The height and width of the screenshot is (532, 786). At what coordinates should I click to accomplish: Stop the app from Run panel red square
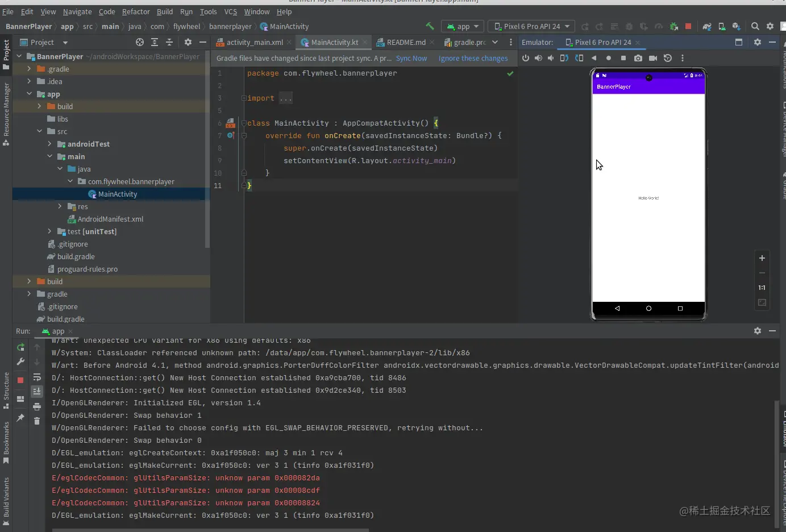click(20, 380)
